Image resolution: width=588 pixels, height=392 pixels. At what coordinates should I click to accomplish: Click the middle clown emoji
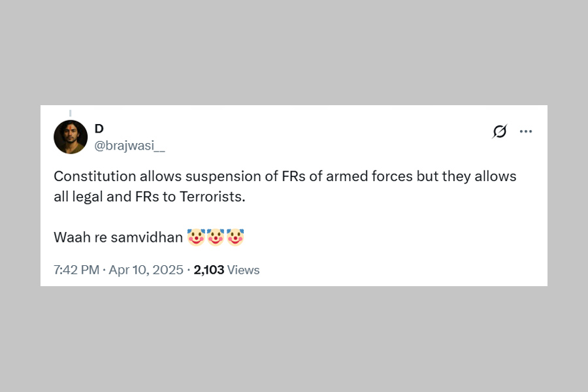tap(216, 238)
